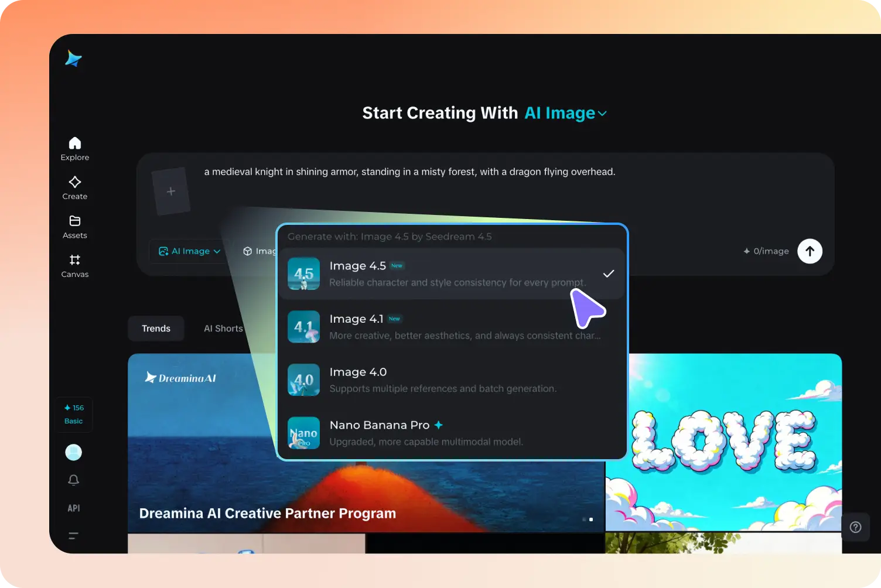Viewport: 881px width, 588px height.
Task: Open the Canvas section
Action: tap(75, 266)
